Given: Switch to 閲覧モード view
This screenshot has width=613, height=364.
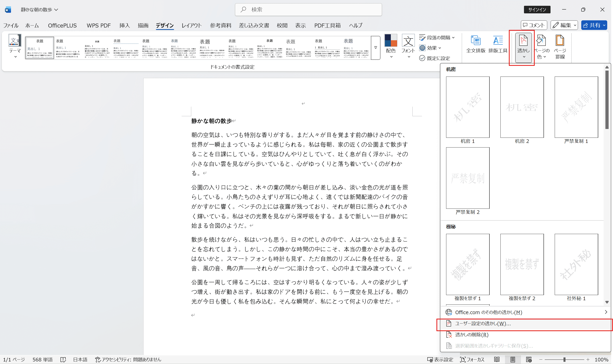Looking at the screenshot, I should click(497, 359).
